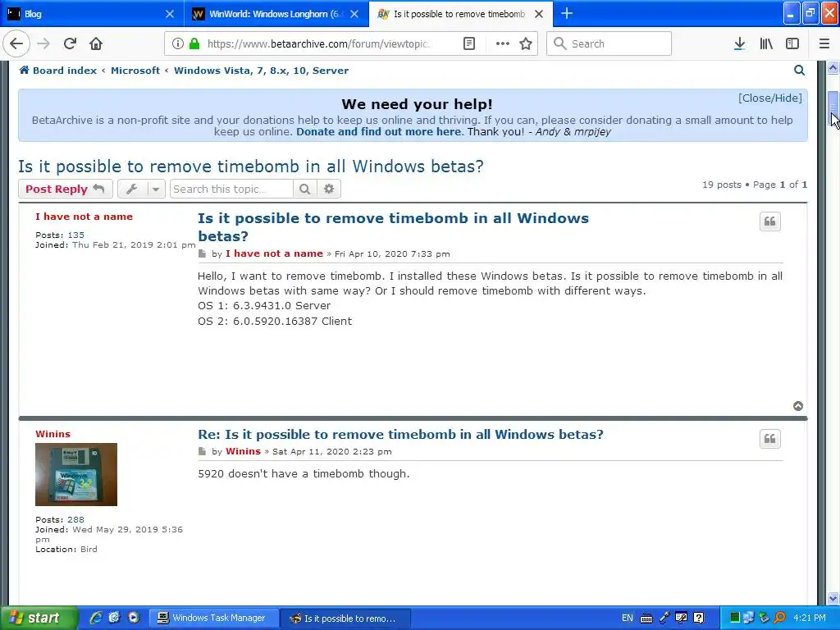Viewport: 840px width, 630px height.
Task: Click scrollbar down arrow
Action: [x=833, y=598]
